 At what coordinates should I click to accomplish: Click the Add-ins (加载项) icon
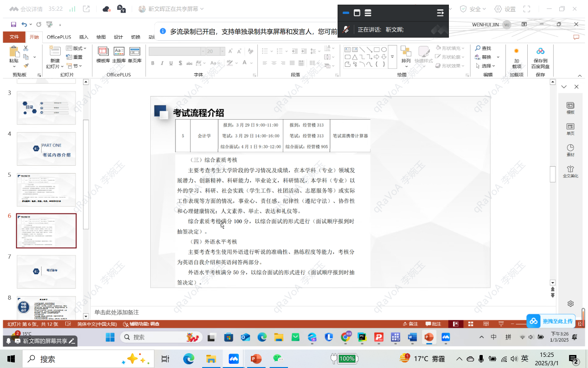pos(516,51)
